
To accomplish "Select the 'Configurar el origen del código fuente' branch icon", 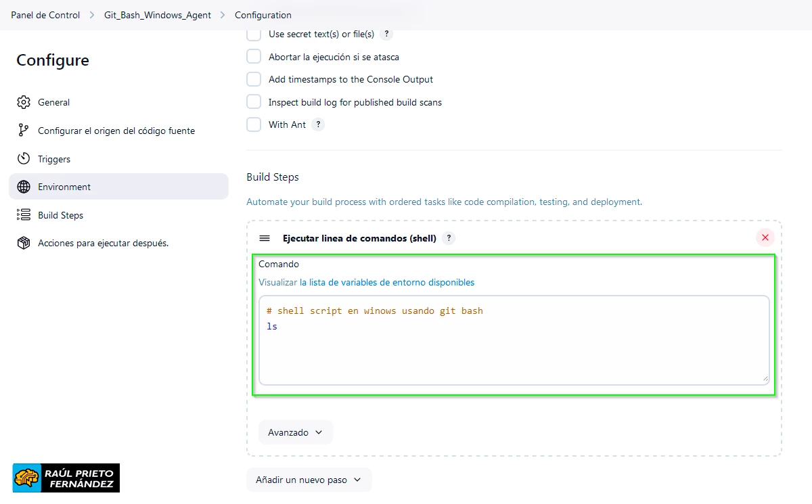I will (24, 130).
